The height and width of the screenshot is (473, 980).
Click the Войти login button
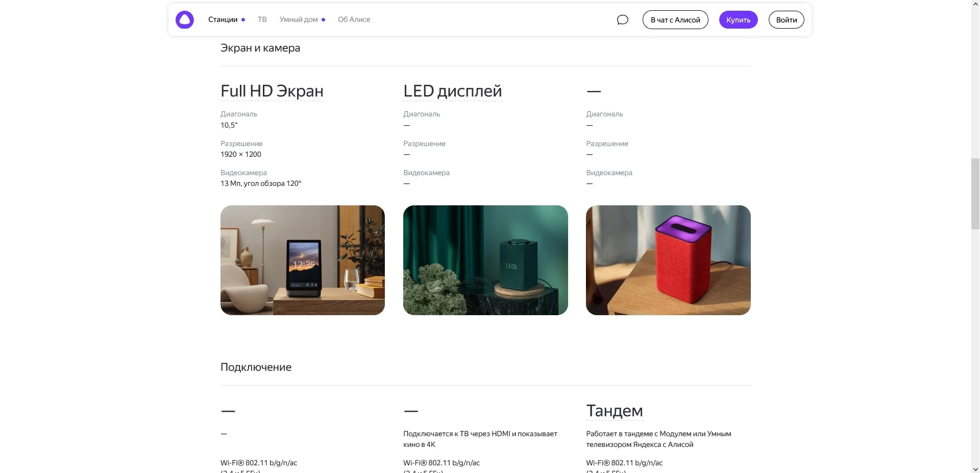coord(786,20)
